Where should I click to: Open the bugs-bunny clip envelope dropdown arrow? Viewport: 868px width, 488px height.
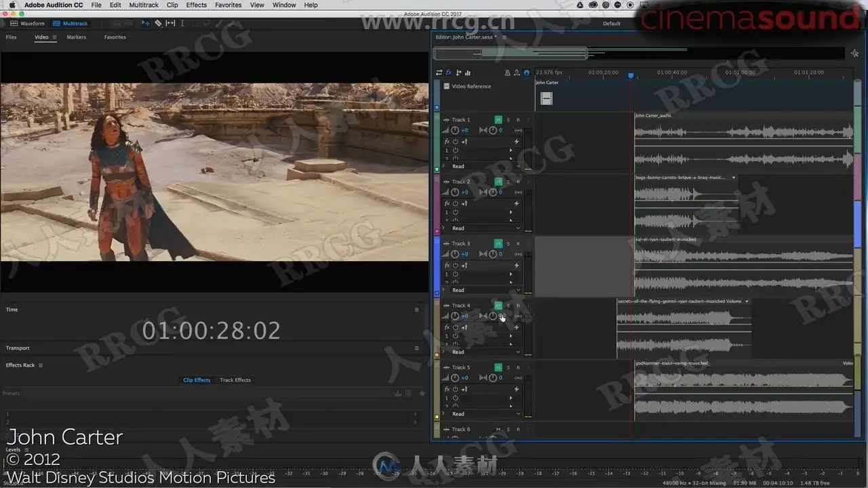(734, 178)
